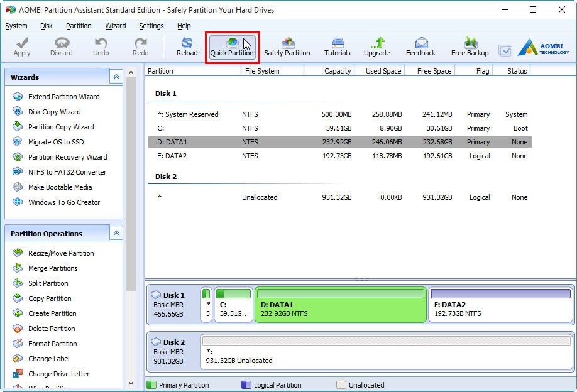Open the System menu
Screen dimensions: 577x392
[16, 26]
